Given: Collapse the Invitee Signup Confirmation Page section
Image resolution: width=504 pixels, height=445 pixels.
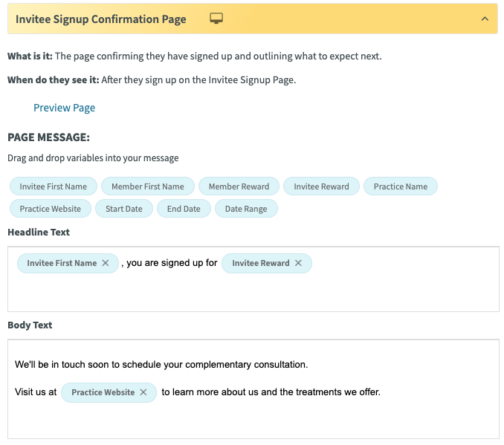Looking at the screenshot, I should [485, 19].
